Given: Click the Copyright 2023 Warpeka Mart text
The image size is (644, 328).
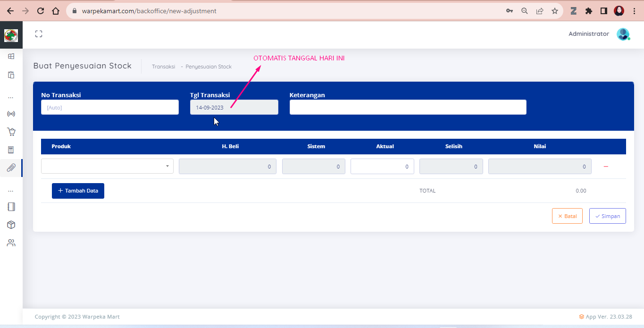Looking at the screenshot, I should tap(77, 317).
